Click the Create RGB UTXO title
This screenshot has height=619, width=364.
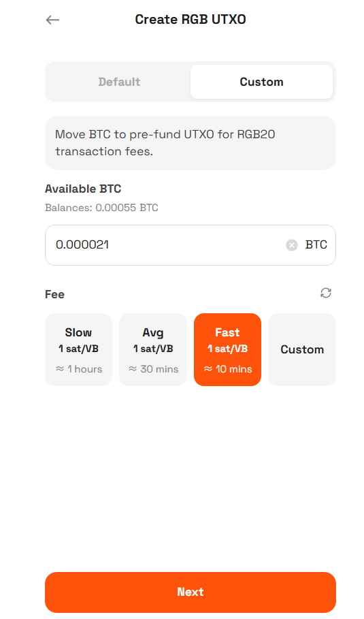[x=191, y=19]
